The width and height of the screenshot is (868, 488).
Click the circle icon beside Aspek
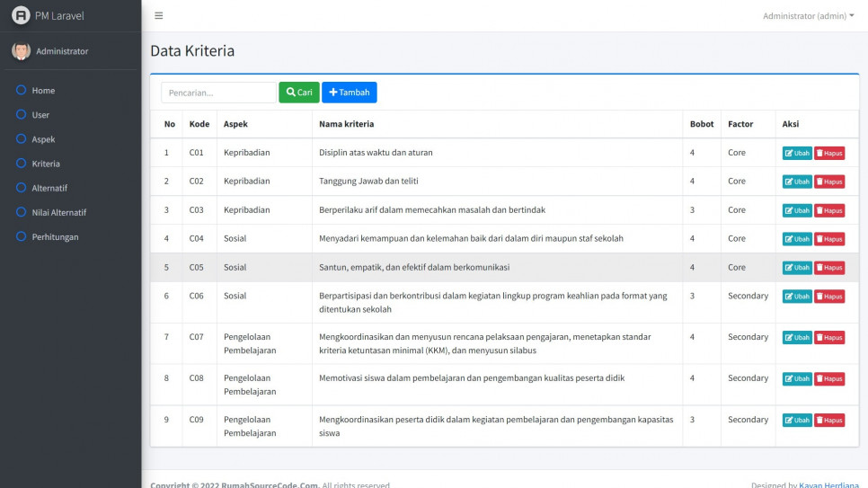21,138
